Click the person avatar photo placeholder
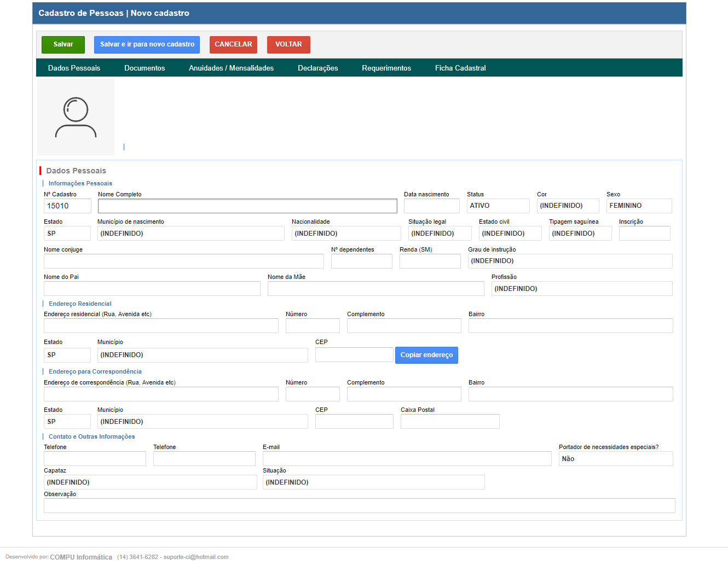Viewport: 728px width, 565px height. [x=76, y=117]
